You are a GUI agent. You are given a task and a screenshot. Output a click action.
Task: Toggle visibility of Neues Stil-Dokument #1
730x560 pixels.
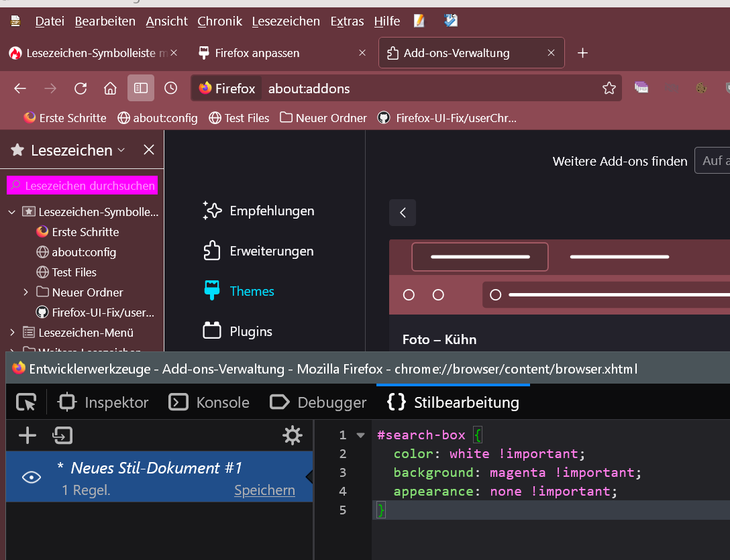point(31,477)
